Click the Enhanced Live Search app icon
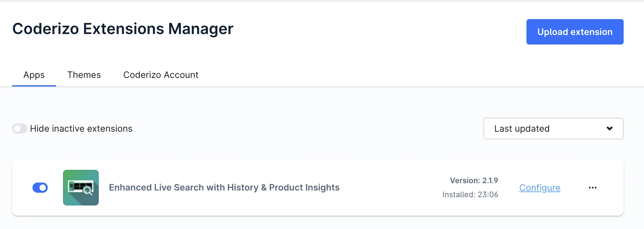 coord(81,188)
